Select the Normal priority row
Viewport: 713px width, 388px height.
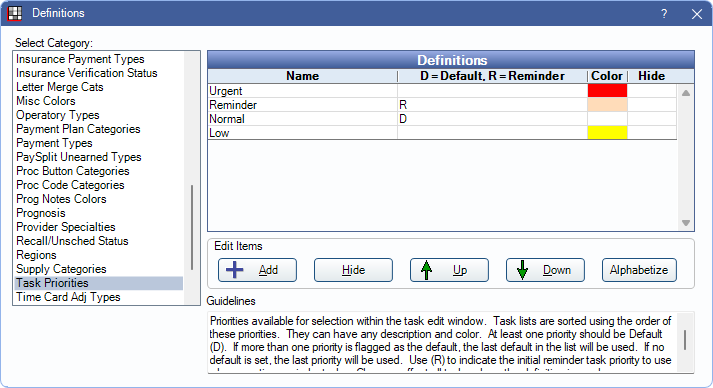[442, 119]
